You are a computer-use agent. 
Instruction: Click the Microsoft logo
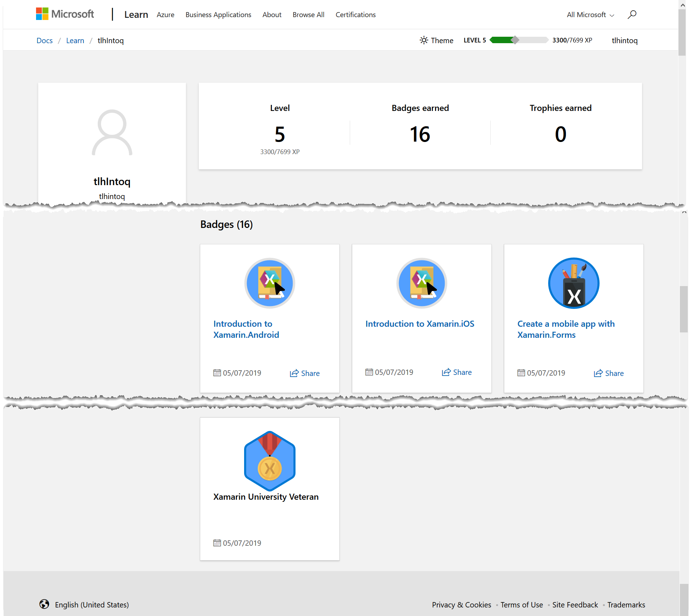[65, 14]
